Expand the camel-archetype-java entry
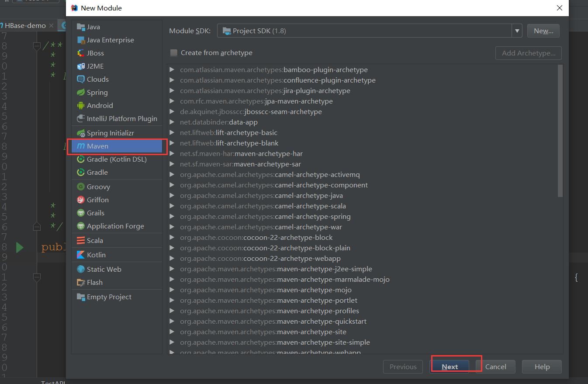This screenshot has height=384, width=588. pos(172,195)
